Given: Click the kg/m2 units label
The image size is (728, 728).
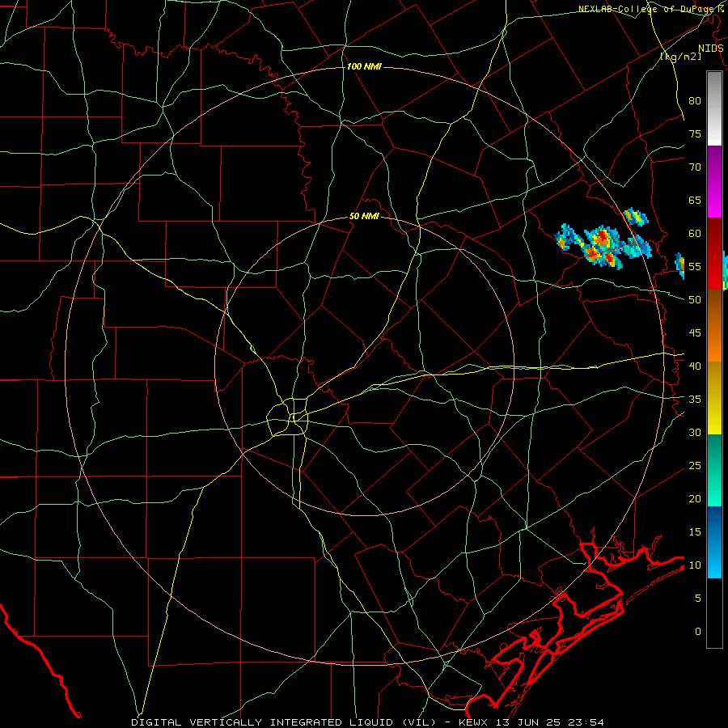Looking at the screenshot, I should coord(680,57).
